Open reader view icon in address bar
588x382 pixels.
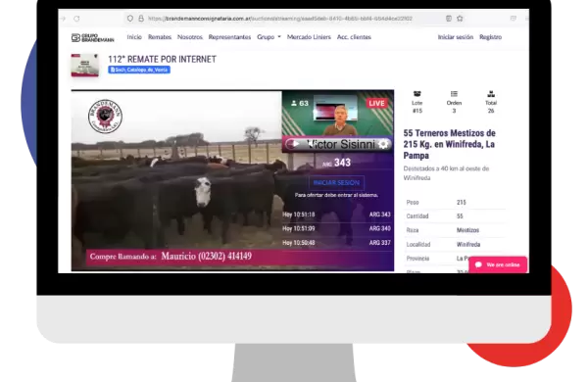(x=449, y=19)
